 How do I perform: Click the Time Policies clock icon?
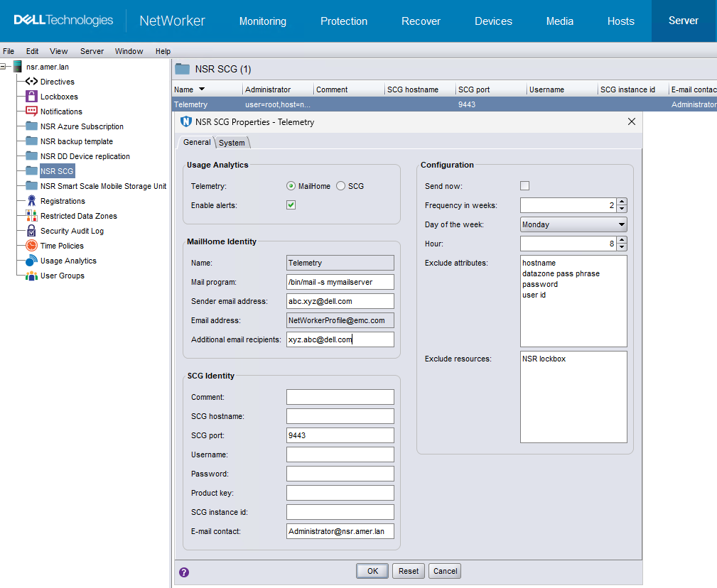[x=31, y=246]
